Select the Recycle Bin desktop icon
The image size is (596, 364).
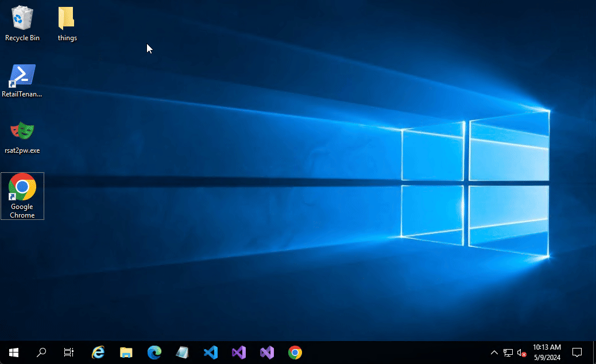(22, 24)
